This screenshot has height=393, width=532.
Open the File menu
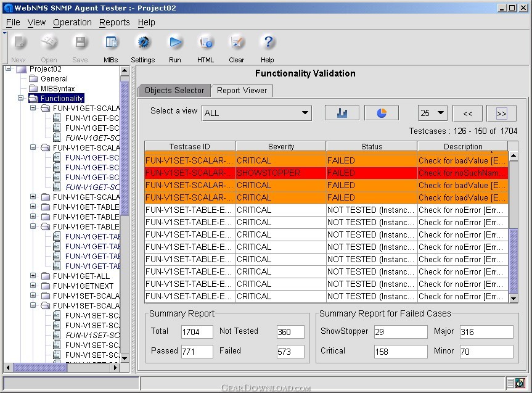point(13,22)
